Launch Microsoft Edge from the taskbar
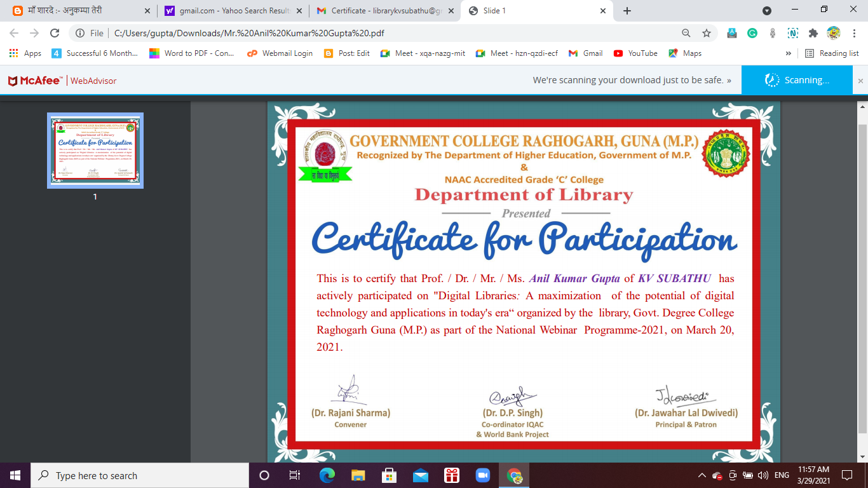Screen dimensions: 868x488 (x=327, y=475)
